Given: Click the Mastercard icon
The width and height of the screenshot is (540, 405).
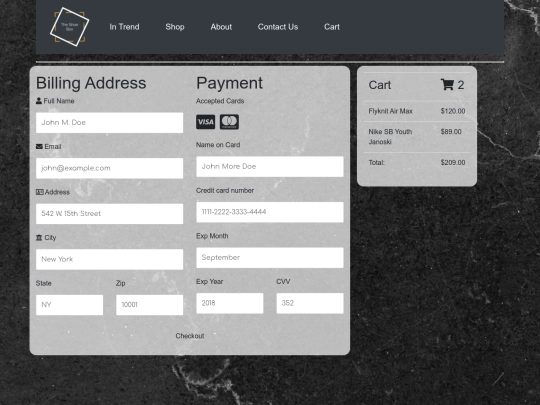Looking at the screenshot, I should coord(229,122).
